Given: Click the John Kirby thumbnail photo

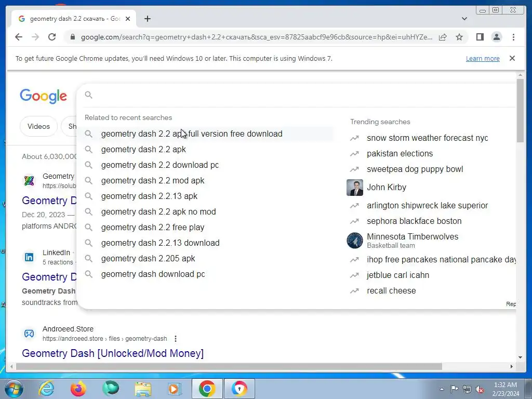Looking at the screenshot, I should pyautogui.click(x=355, y=188).
